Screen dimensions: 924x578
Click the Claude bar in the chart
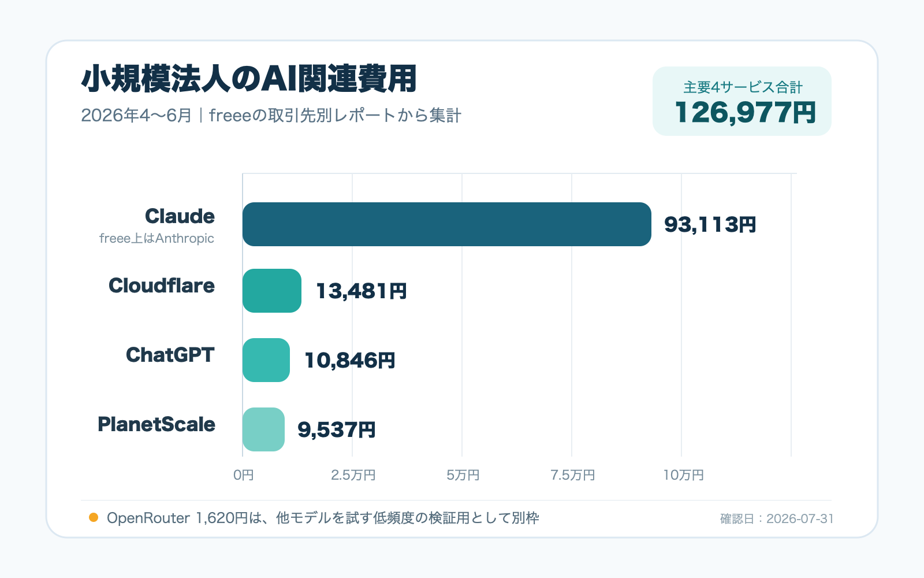447,224
